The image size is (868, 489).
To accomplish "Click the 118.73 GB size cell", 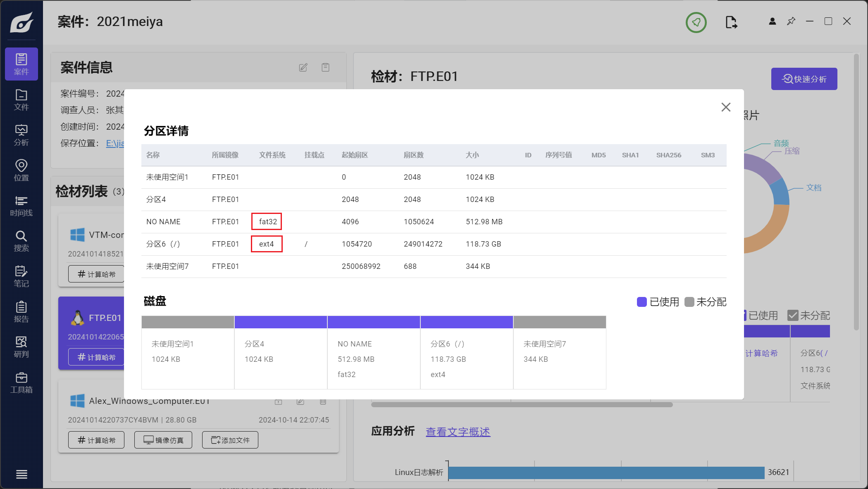I will (x=483, y=244).
